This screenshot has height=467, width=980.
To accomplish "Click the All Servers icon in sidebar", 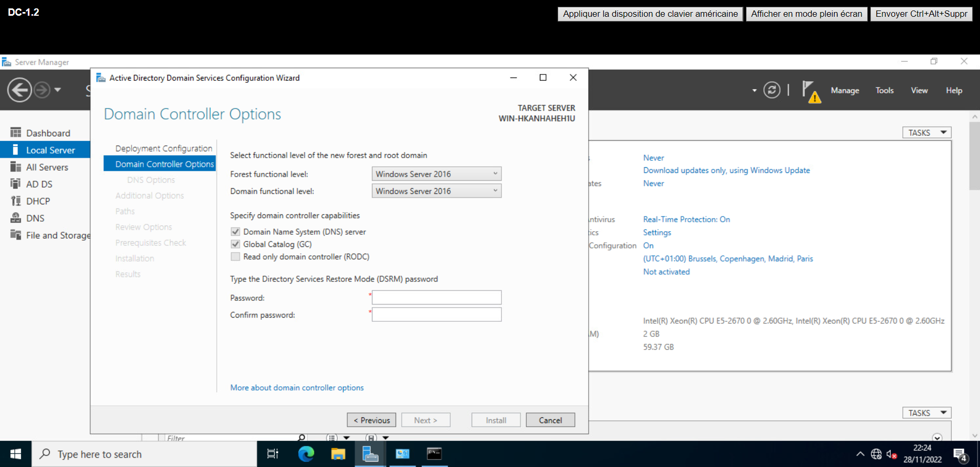I will click(x=16, y=167).
